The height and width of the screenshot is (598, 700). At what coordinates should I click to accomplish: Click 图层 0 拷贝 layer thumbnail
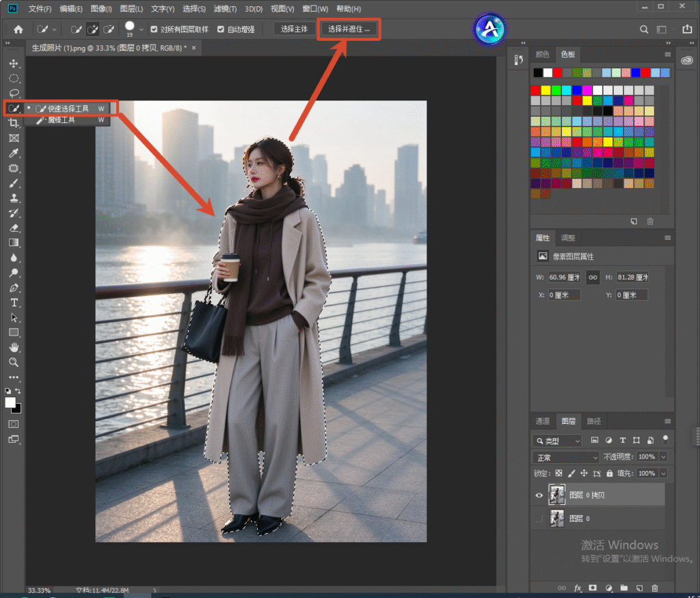556,495
